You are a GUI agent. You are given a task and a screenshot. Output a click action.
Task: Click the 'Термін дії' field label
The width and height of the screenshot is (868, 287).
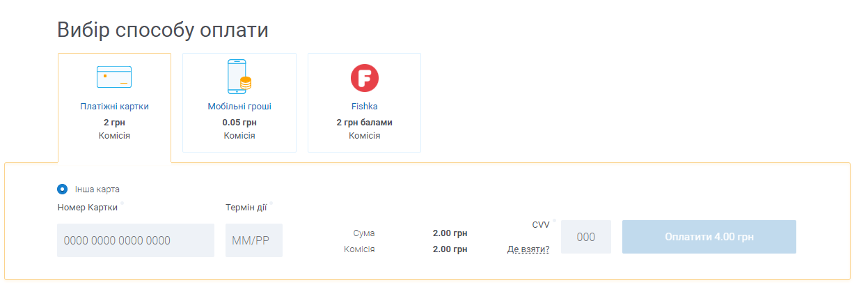point(247,207)
